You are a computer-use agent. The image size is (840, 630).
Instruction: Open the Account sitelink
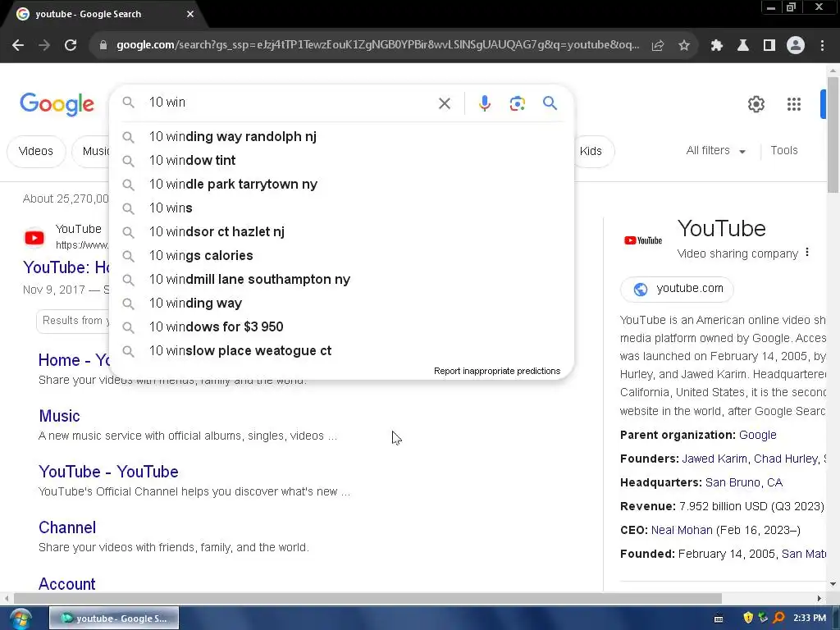tap(67, 583)
